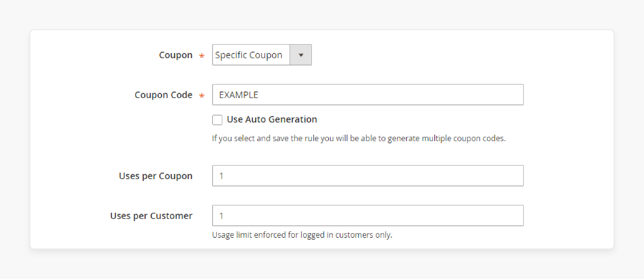Click the Coupon Code label
This screenshot has width=644, height=279.
(x=163, y=95)
